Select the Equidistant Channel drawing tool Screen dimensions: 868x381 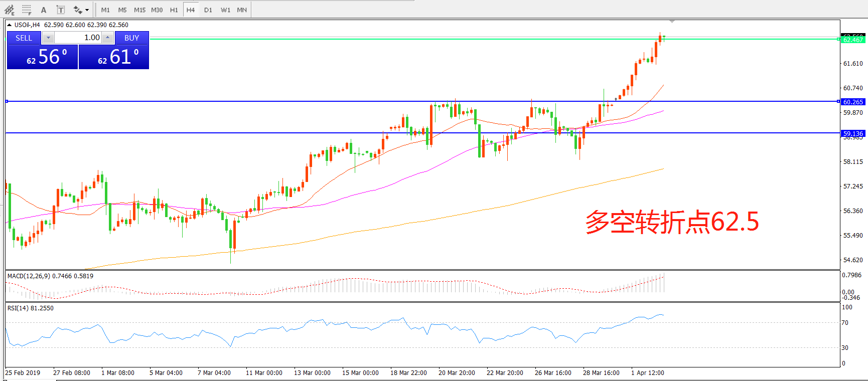10,10
